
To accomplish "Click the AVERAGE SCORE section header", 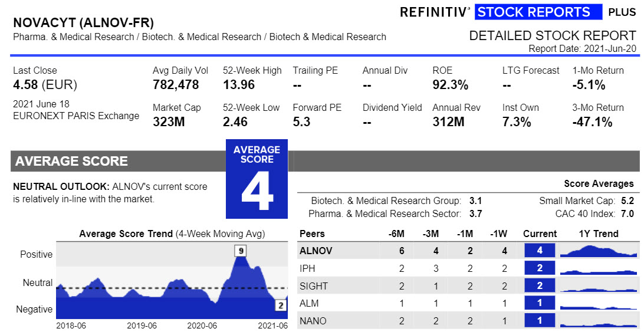I will (71, 161).
